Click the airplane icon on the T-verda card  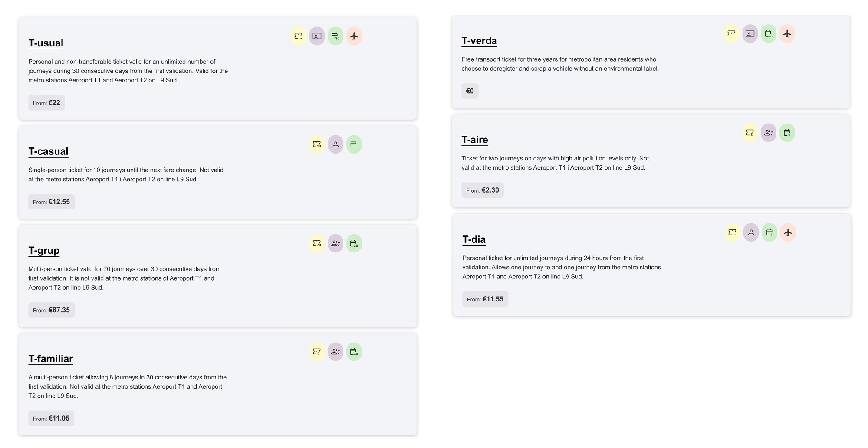point(787,34)
